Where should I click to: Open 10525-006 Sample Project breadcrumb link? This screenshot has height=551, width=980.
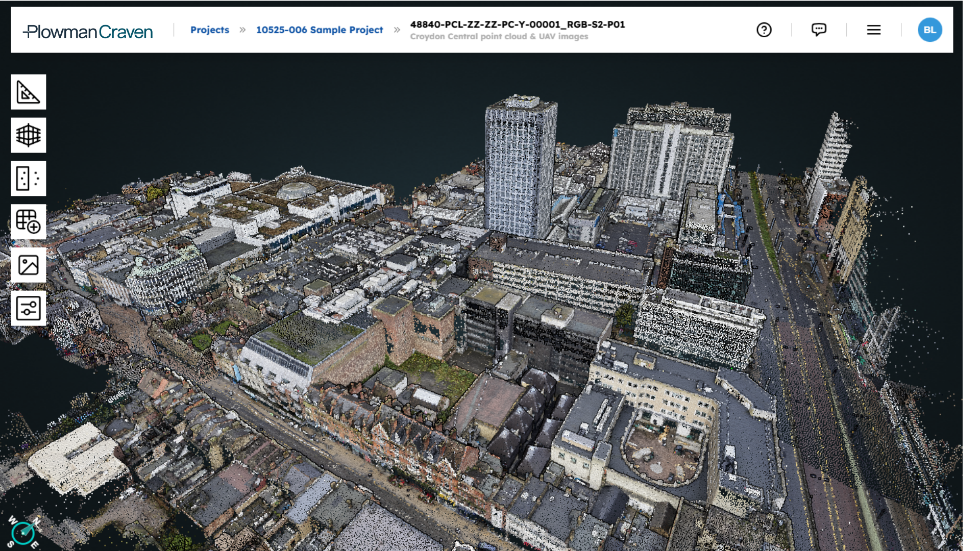point(320,30)
